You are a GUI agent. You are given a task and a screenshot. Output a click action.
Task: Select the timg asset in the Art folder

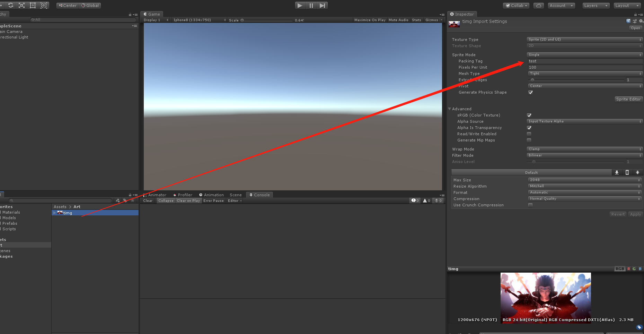pyautogui.click(x=68, y=213)
